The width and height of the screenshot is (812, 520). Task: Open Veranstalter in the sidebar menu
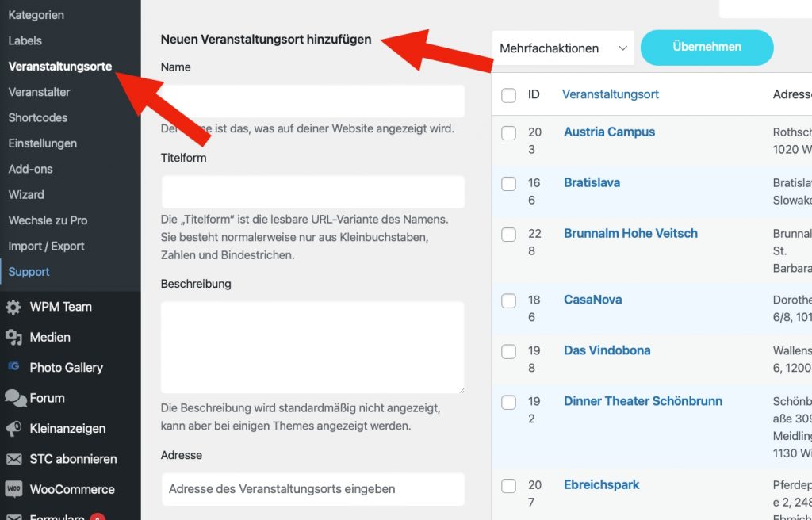[39, 92]
